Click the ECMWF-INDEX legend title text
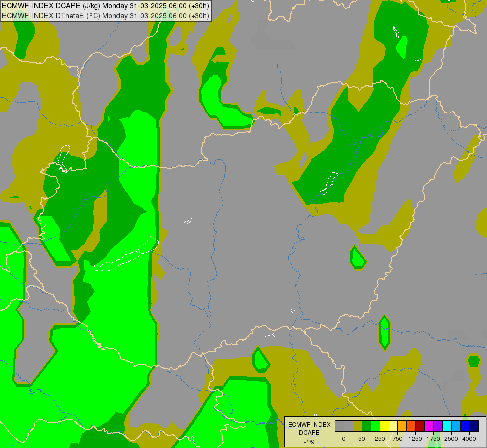This screenshot has height=448, width=487. pyautogui.click(x=309, y=425)
